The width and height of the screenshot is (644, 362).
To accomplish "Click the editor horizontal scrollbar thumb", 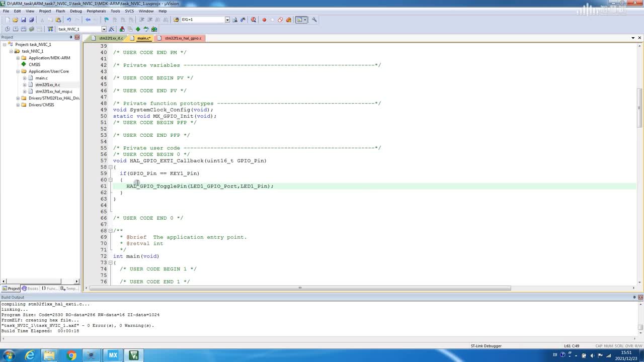I will pos(301,288).
